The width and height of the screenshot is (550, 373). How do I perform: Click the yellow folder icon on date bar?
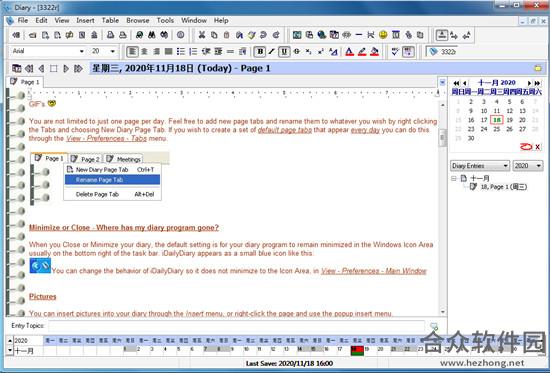coord(538,68)
